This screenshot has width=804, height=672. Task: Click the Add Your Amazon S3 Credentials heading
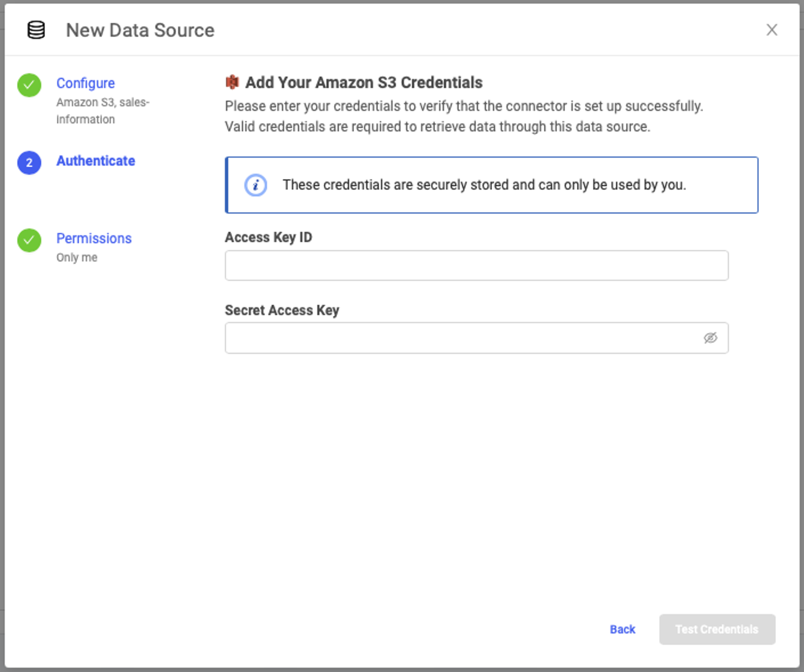tap(363, 83)
